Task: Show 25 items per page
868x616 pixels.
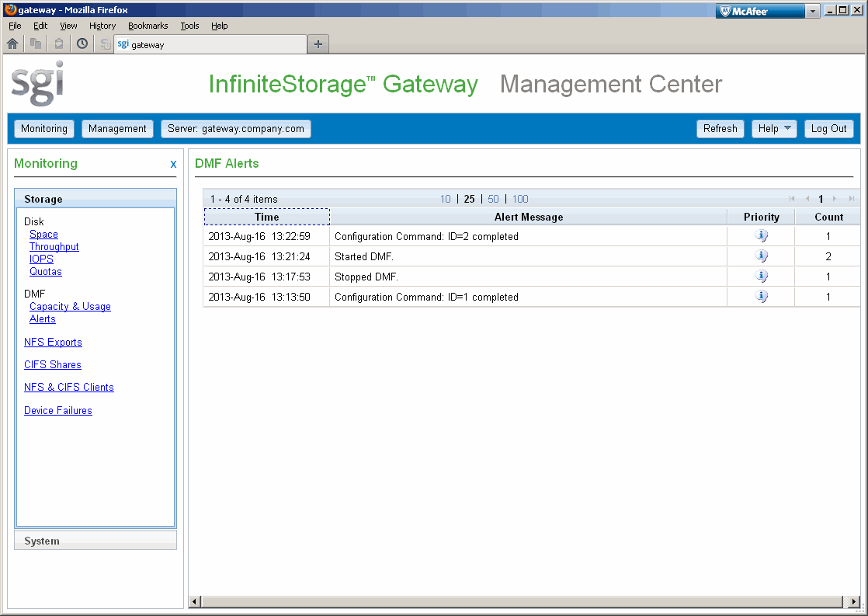Action: 470,199
